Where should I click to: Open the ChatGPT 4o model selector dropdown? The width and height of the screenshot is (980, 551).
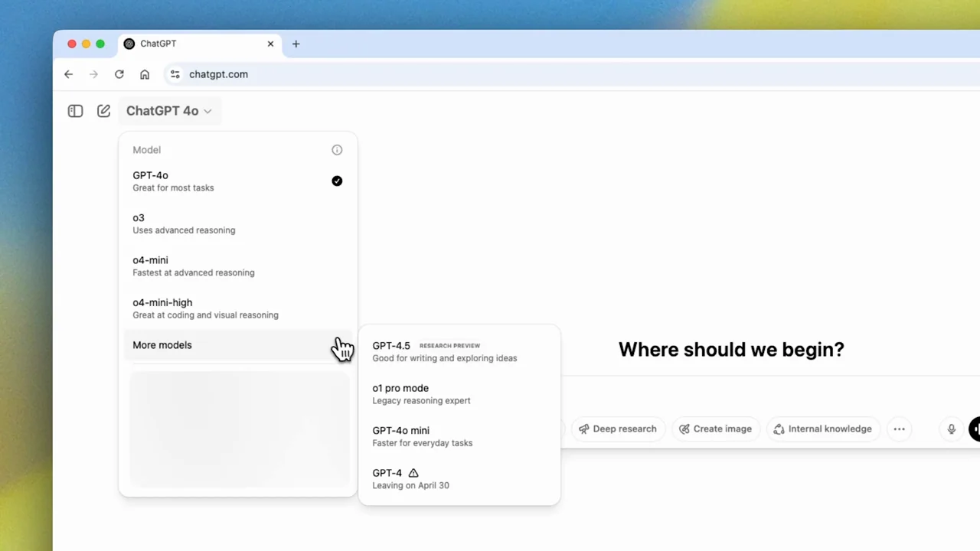click(x=168, y=111)
